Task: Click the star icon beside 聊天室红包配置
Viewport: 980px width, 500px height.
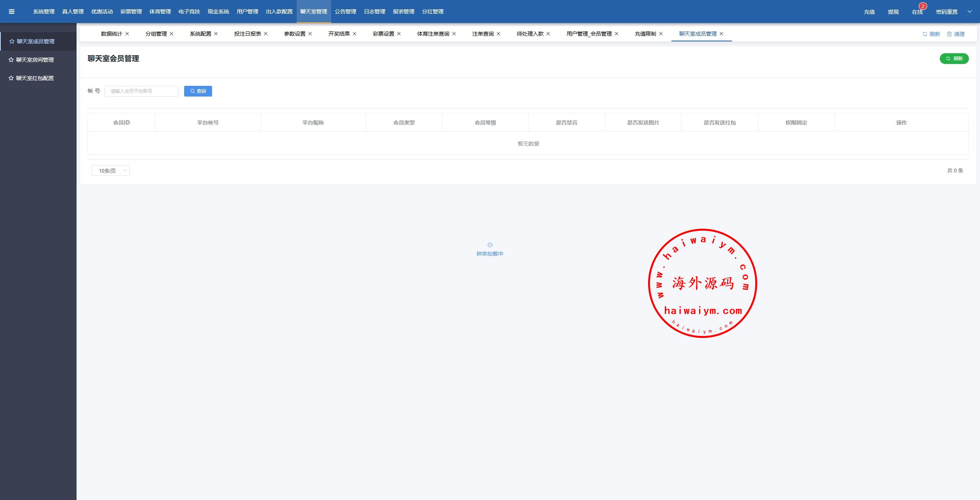Action: (11, 78)
